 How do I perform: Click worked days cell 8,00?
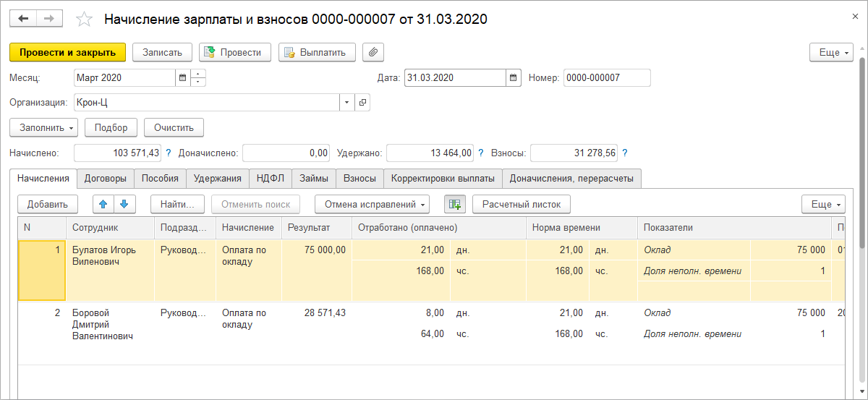click(401, 313)
